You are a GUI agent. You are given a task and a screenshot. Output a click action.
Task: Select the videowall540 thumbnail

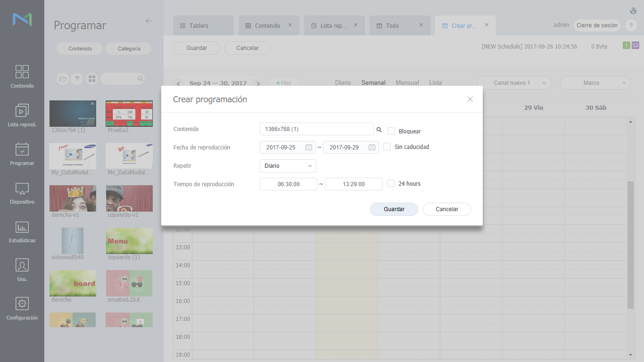pos(73,241)
